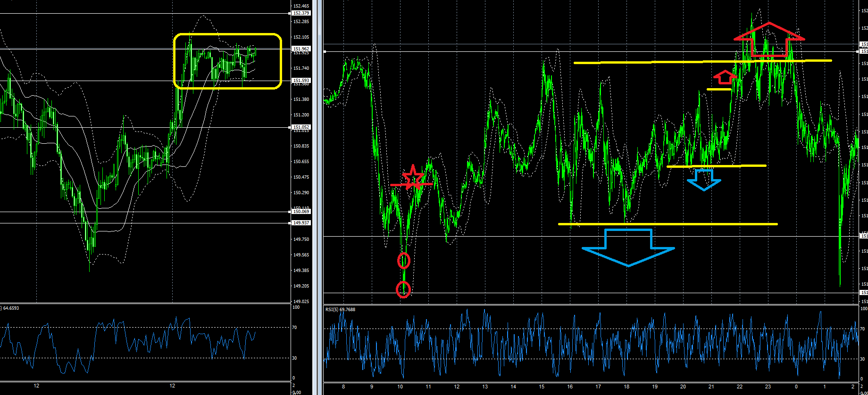The height and width of the screenshot is (395, 868).
Task: Select the RSI(5) 69.7688 indicator label
Action: coord(340,310)
